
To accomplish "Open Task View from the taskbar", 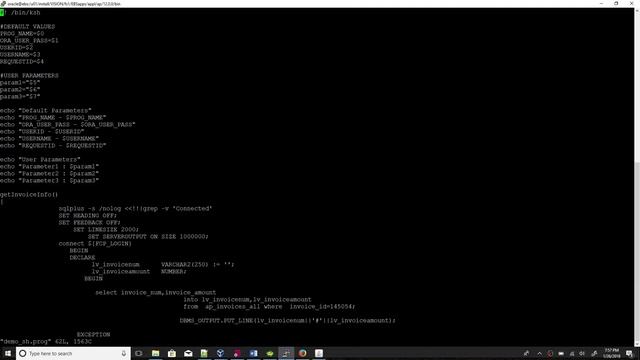I will (139, 353).
